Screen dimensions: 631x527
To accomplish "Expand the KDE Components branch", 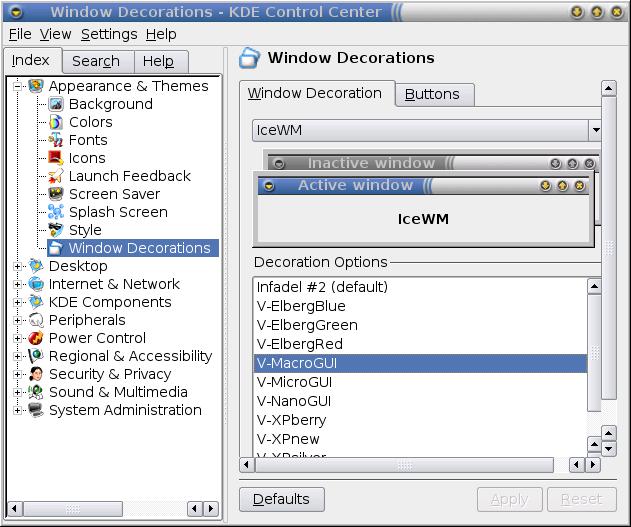I will (x=17, y=302).
